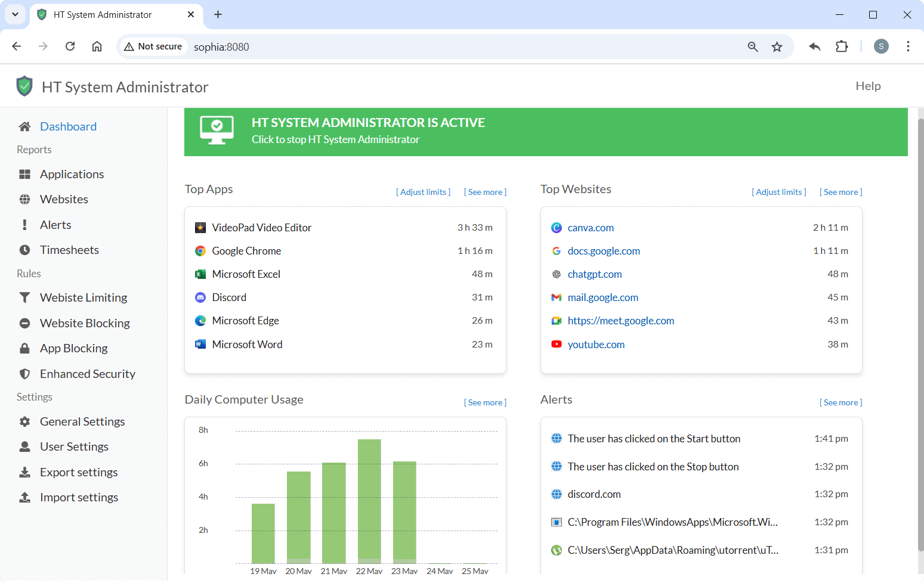The image size is (924, 583).
Task: Click the Website Blocking minus-circle icon
Action: coord(24,323)
